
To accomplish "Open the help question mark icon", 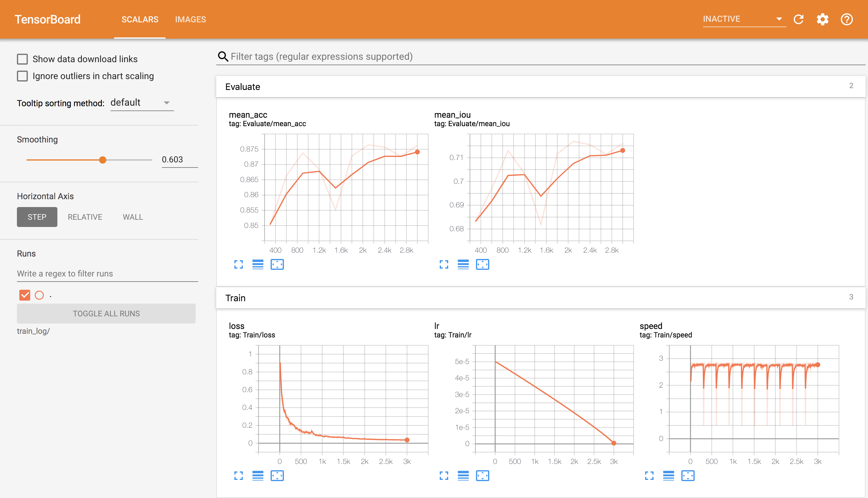I will pos(847,19).
